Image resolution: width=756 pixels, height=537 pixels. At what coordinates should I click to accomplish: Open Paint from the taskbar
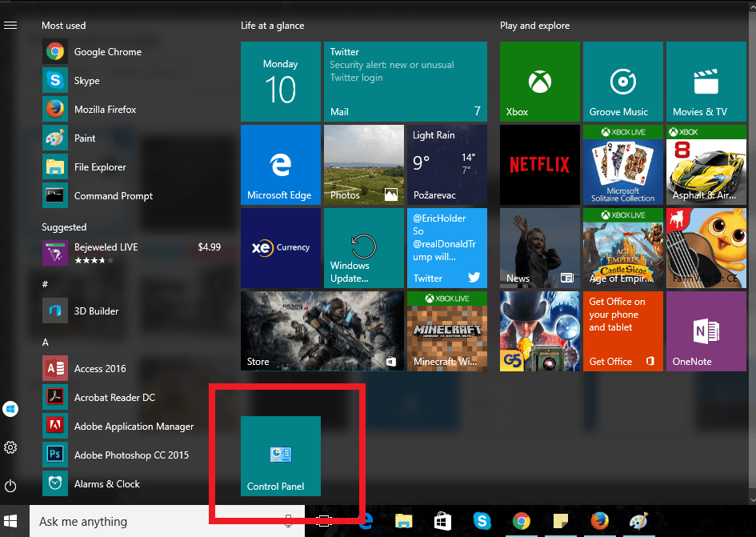[x=638, y=521]
